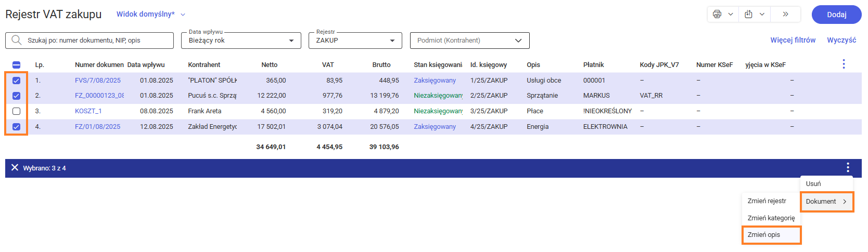Screen dimensions: 868x252
Task: Expand the Podmiot (Kontrahent) combo box
Action: click(518, 41)
